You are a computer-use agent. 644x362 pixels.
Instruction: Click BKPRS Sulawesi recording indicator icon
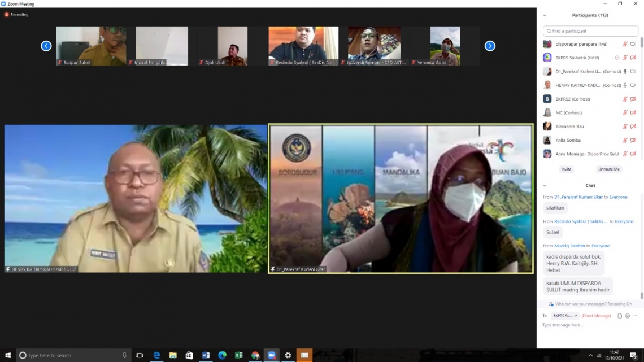[617, 58]
